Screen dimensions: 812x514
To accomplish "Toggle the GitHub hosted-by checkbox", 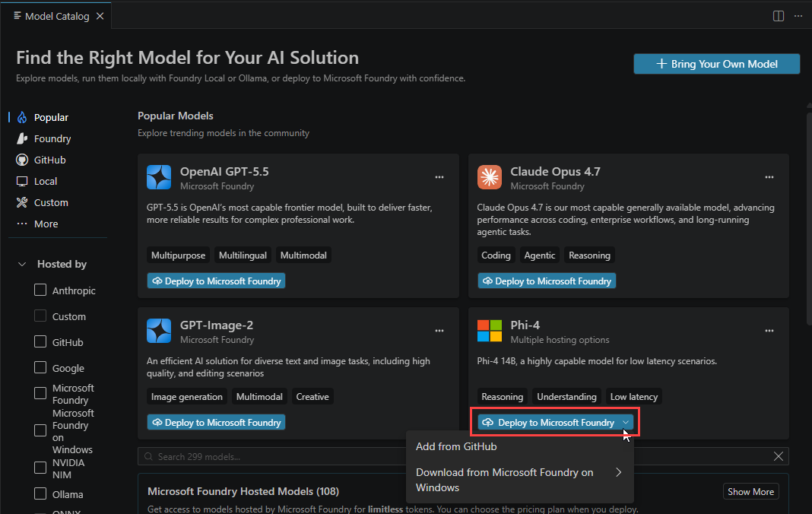I will 40,341.
